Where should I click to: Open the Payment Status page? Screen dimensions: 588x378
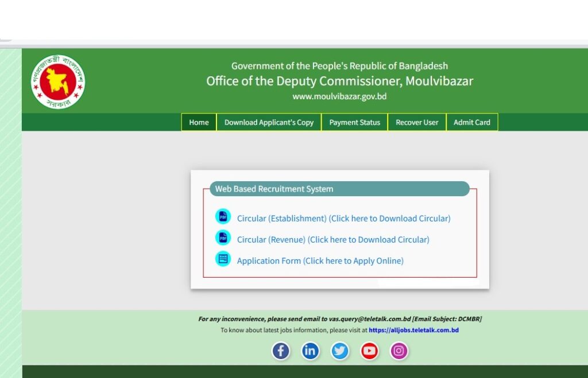(354, 122)
